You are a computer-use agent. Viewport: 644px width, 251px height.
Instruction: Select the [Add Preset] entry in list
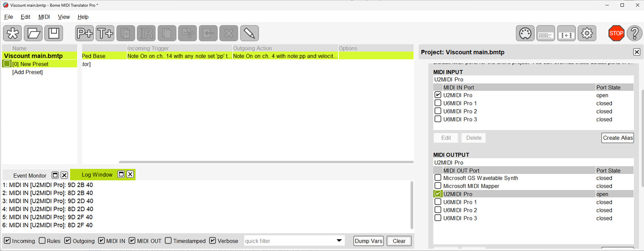pos(27,72)
